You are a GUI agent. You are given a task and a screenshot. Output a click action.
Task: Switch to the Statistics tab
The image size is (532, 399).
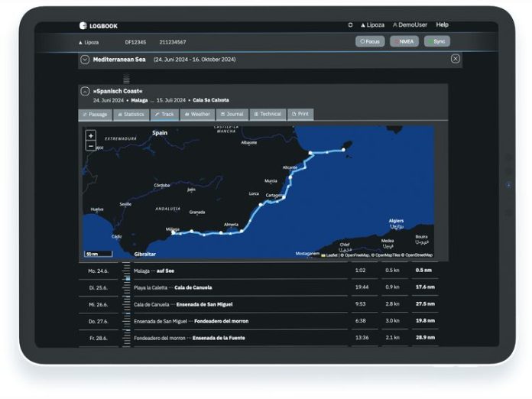131,115
